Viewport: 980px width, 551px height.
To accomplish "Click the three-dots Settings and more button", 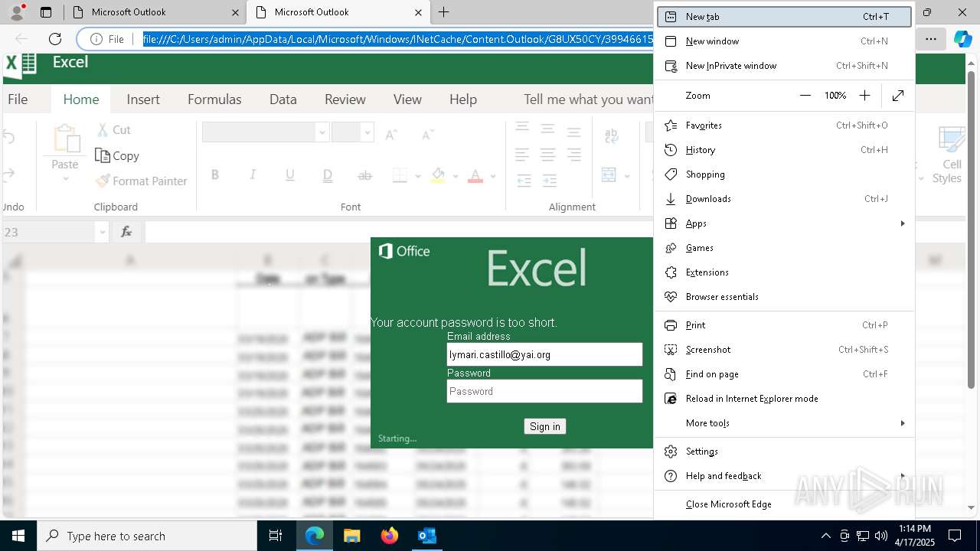I will click(x=930, y=39).
